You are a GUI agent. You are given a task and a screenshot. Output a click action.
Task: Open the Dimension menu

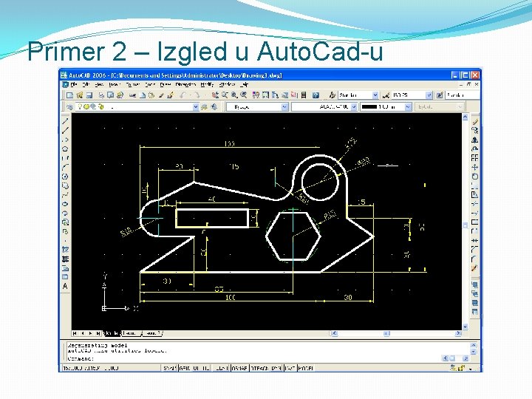coord(185,84)
